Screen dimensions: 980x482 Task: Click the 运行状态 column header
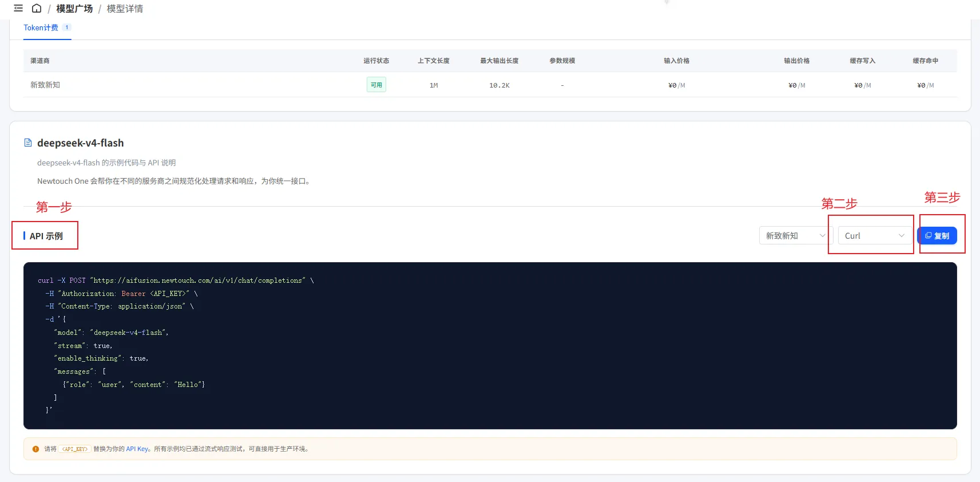pyautogui.click(x=376, y=61)
